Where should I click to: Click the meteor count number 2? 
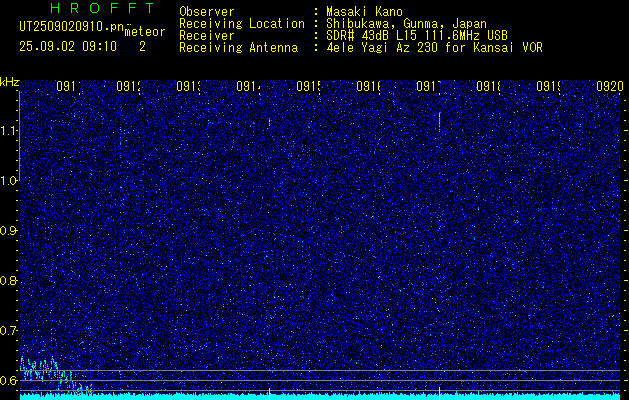click(x=142, y=47)
